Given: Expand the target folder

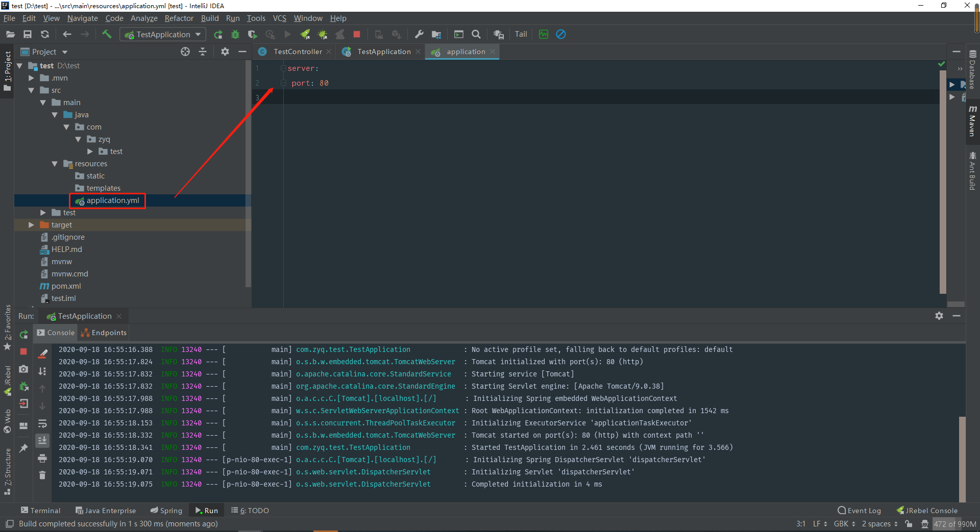Looking at the screenshot, I should (32, 225).
